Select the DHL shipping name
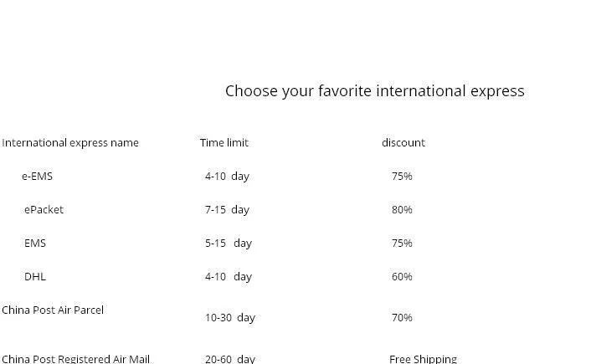 pyautogui.click(x=35, y=277)
